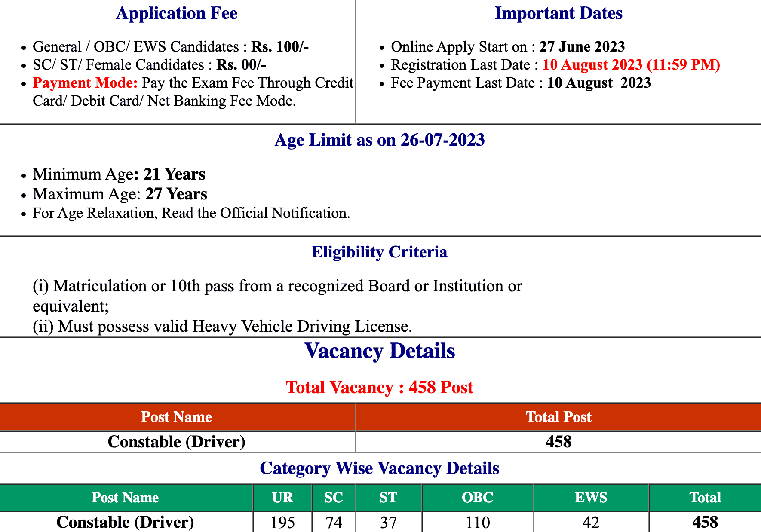Click the age relaxation notification note
761x532 pixels.
(191, 213)
